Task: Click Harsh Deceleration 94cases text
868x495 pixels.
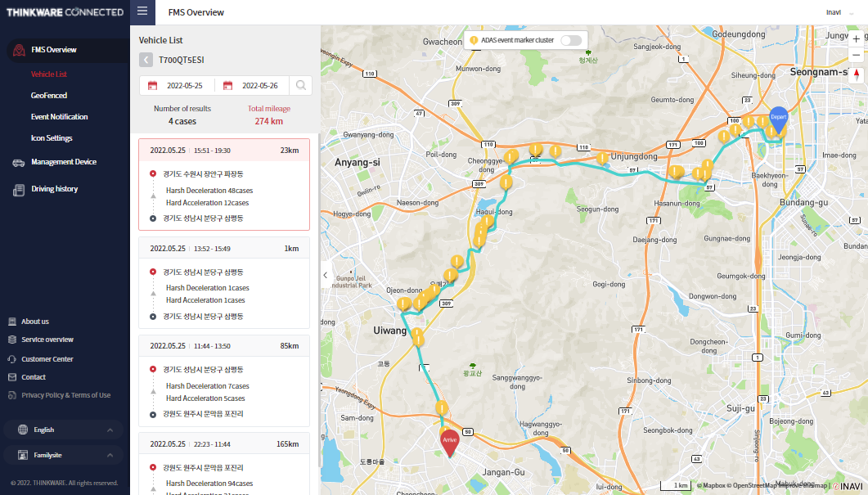Action: click(209, 484)
